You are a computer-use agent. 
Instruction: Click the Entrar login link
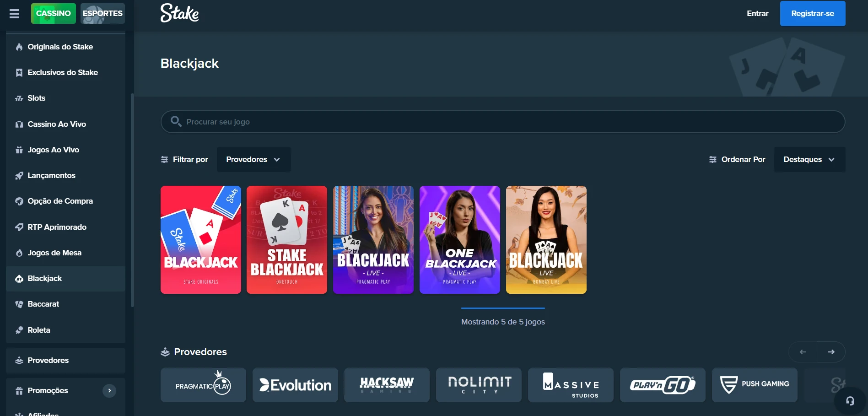point(757,13)
